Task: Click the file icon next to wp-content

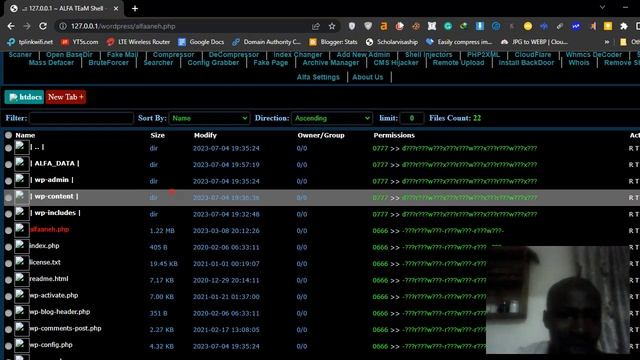Action: point(21,197)
